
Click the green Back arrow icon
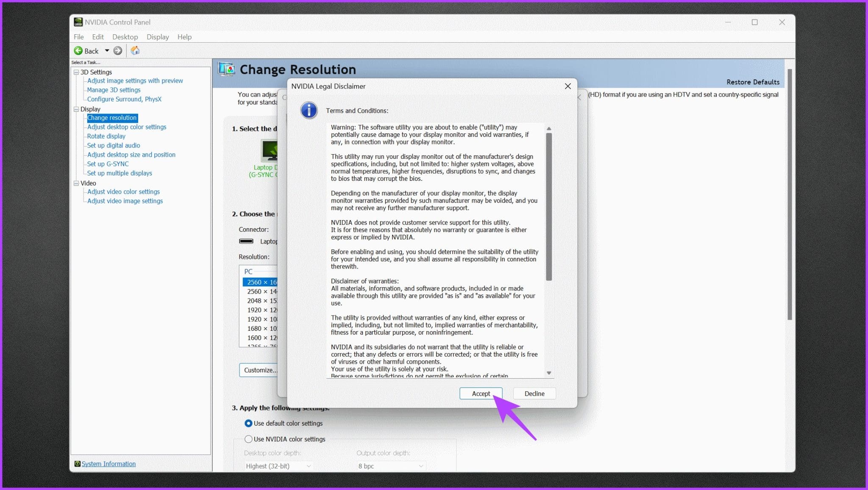click(x=78, y=51)
